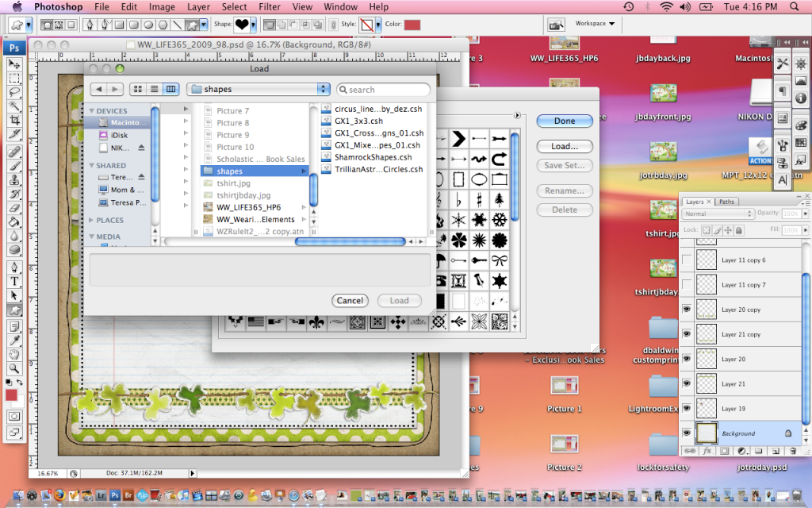The width and height of the screenshot is (812, 508).
Task: Select the Zoom magnifier tool
Action: coord(14,368)
